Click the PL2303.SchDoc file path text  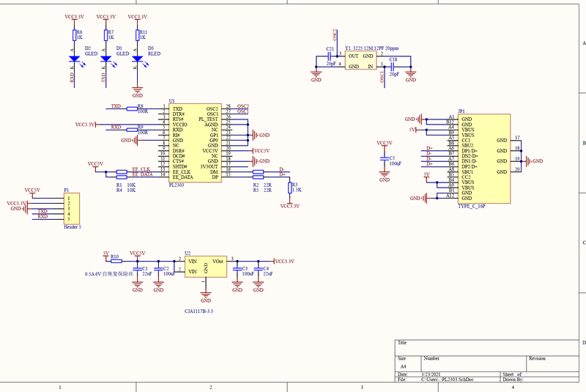[448, 380]
